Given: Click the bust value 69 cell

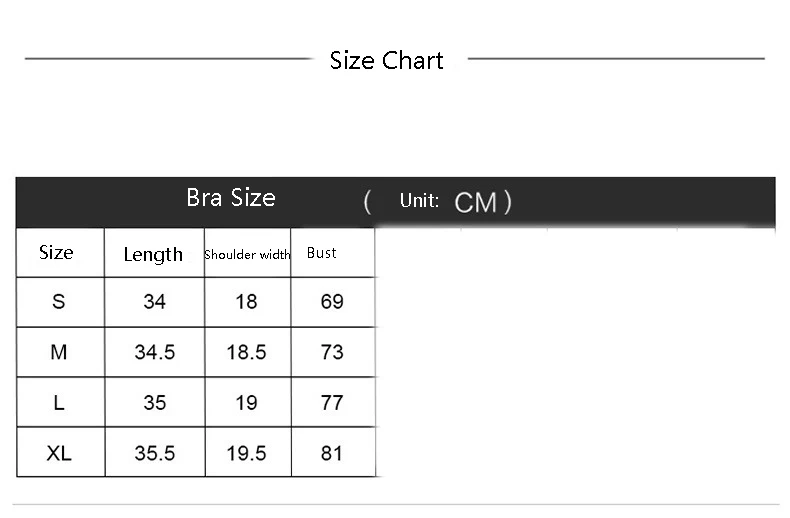Looking at the screenshot, I should [333, 302].
